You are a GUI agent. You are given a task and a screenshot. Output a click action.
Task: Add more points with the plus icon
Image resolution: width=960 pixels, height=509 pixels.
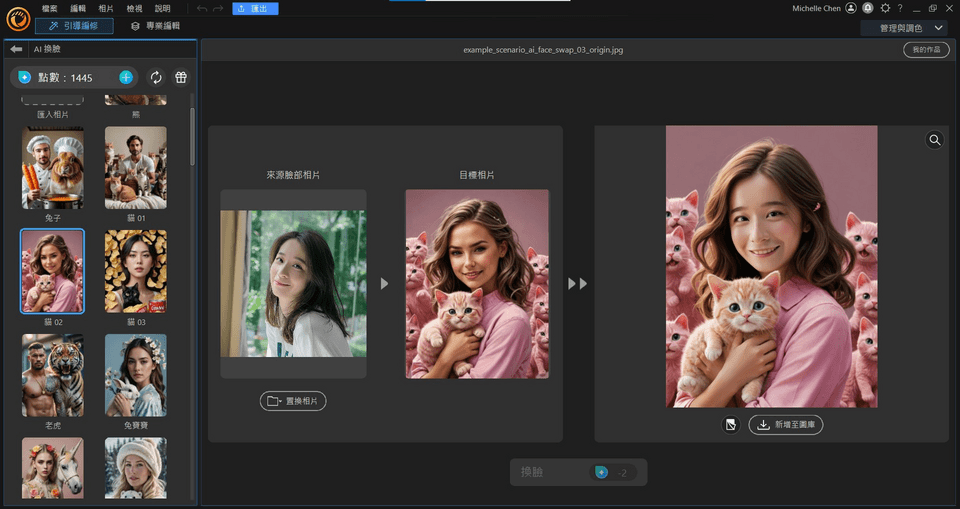[x=126, y=77]
